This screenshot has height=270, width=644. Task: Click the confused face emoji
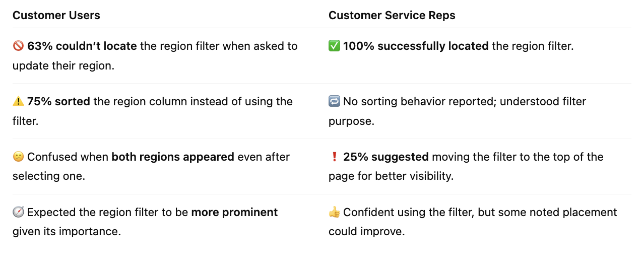click(x=18, y=157)
